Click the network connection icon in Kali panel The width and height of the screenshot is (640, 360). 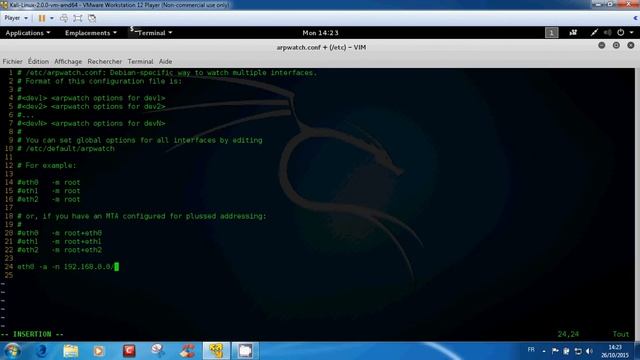594,33
